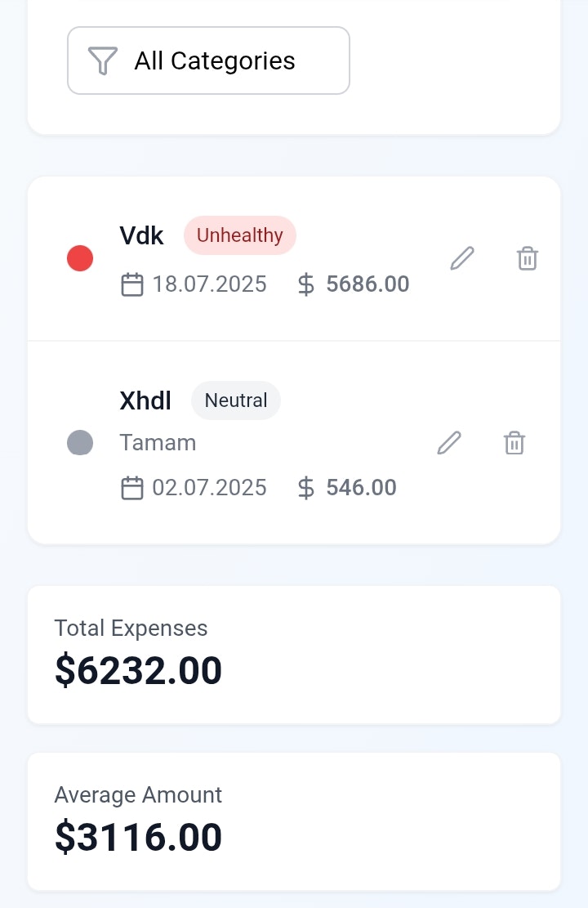Open the All Categories filter dropdown
This screenshot has width=588, height=908.
[x=208, y=60]
